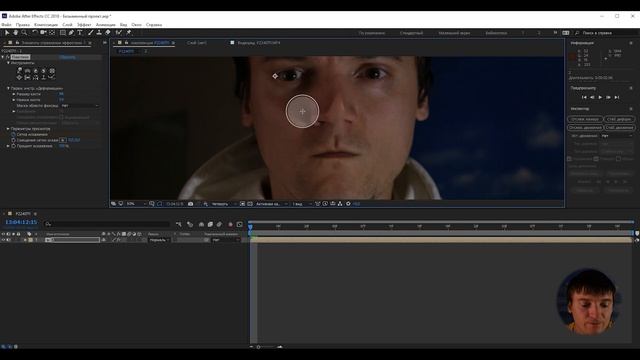Image resolution: width=640 pixels, height=360 pixels.
Task: Select the Rotation tool
Action: click(35, 33)
